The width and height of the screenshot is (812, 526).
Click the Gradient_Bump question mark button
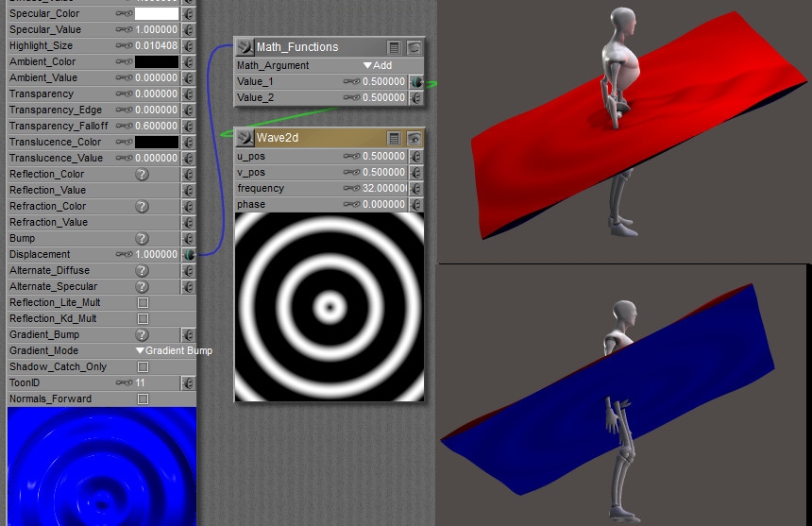[142, 335]
